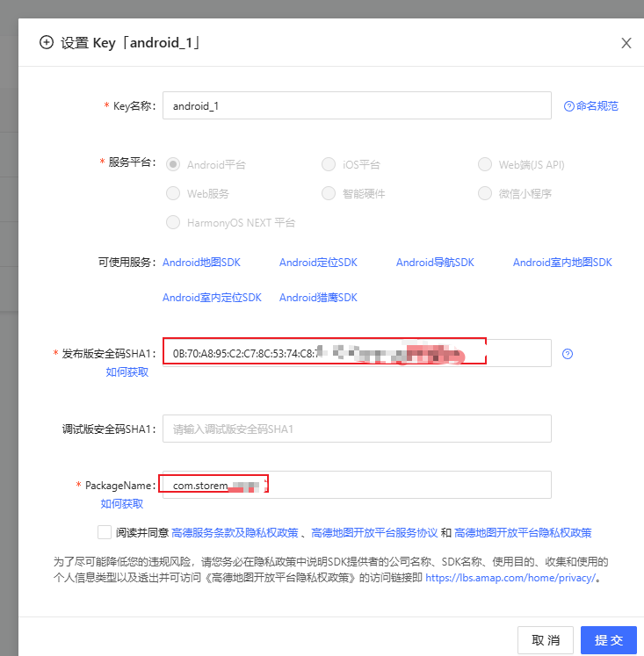Open the Android定位SDK service link

tap(318, 263)
